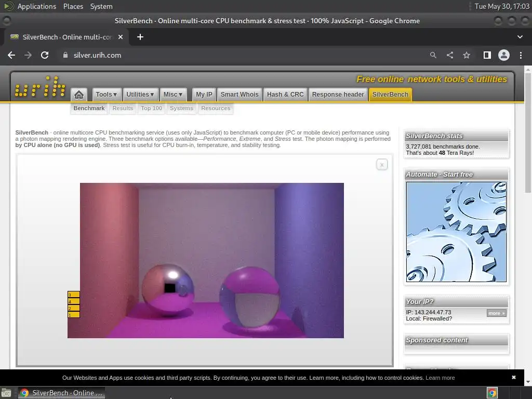The width and height of the screenshot is (532, 399).
Task: Click the more » IP button
Action: click(x=496, y=313)
